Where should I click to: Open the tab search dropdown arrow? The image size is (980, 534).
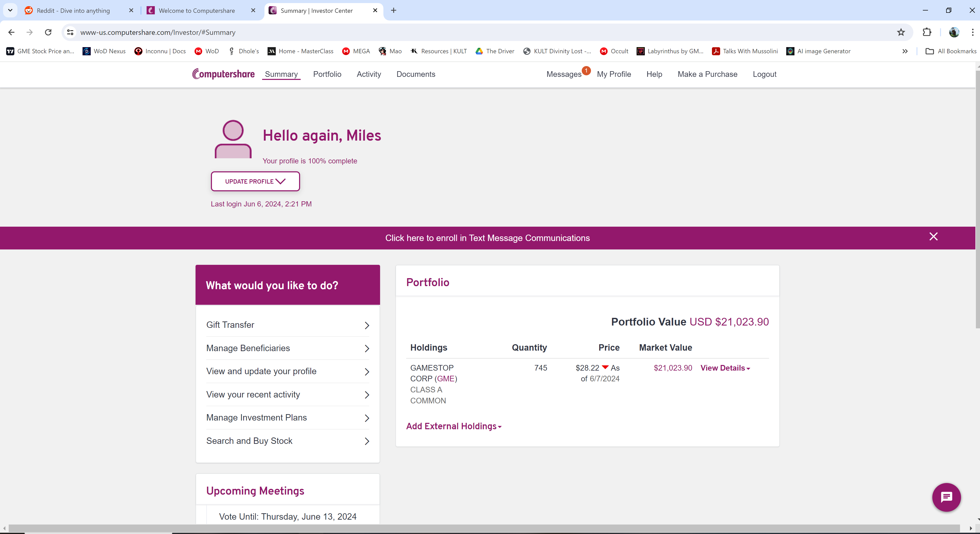[x=10, y=10]
